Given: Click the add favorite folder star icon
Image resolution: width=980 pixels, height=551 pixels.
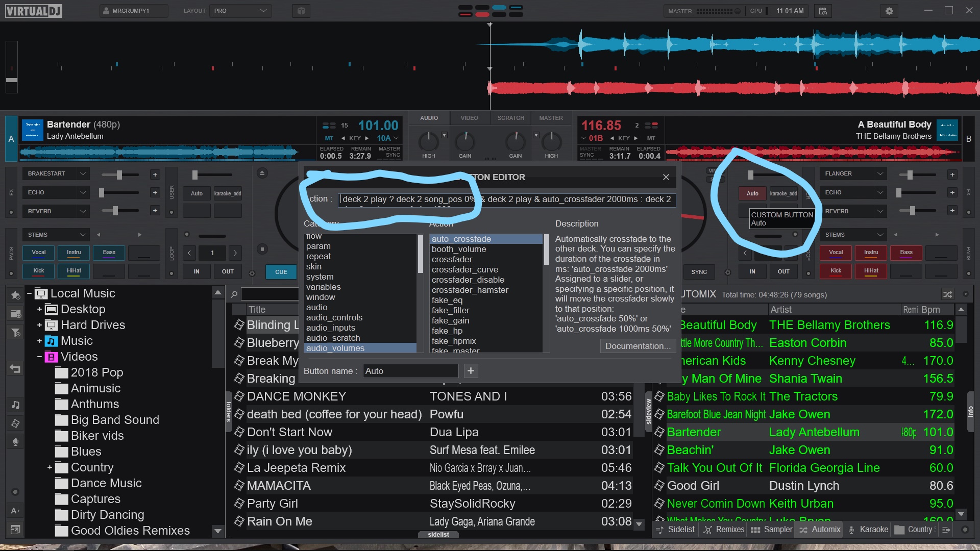Looking at the screenshot, I should (x=15, y=295).
